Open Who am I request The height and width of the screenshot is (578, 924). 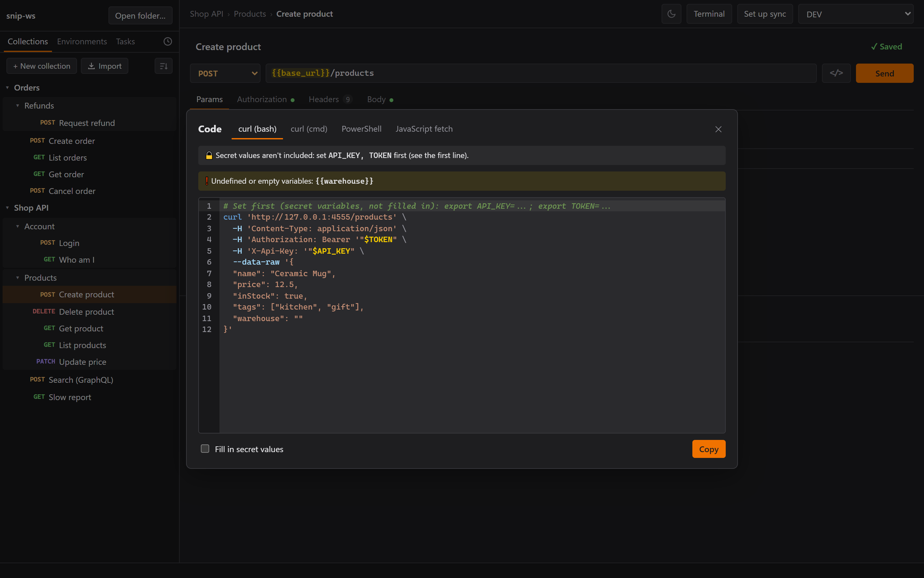point(89,259)
